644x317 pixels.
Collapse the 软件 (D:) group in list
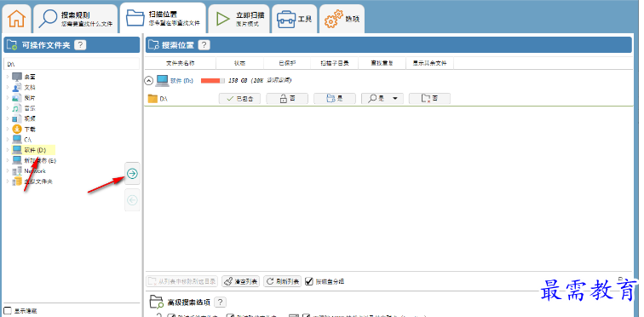149,80
